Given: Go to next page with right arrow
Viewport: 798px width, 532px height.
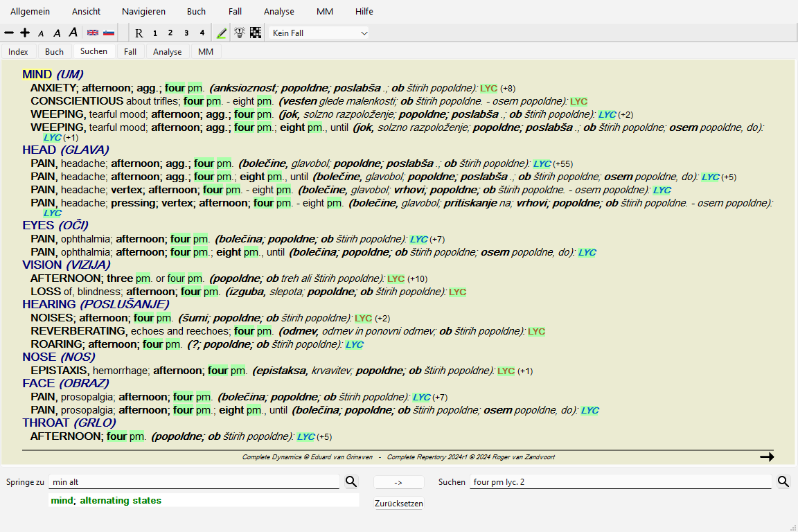Looking at the screenshot, I should coord(766,457).
